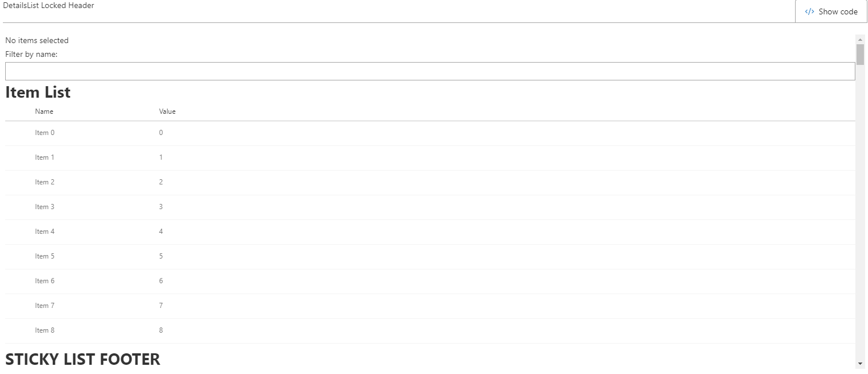The height and width of the screenshot is (374, 868).
Task: Click the code brackets icon on Show code button
Action: tap(811, 11)
